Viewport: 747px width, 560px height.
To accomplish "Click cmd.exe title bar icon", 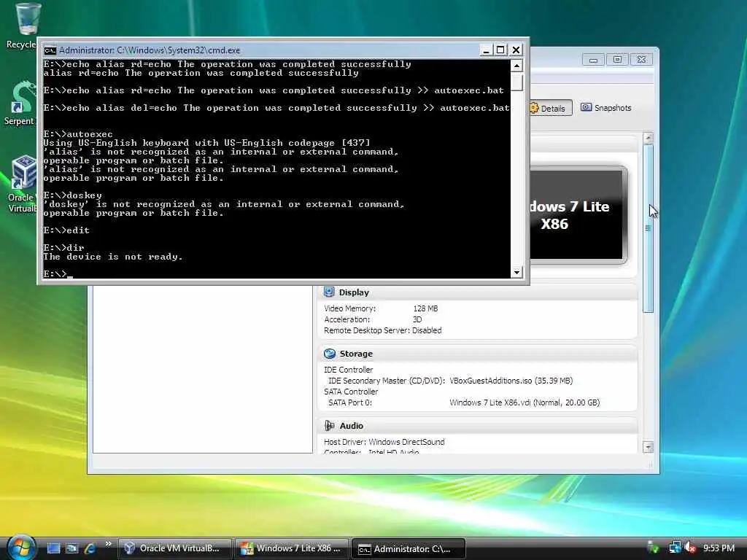I will point(50,50).
